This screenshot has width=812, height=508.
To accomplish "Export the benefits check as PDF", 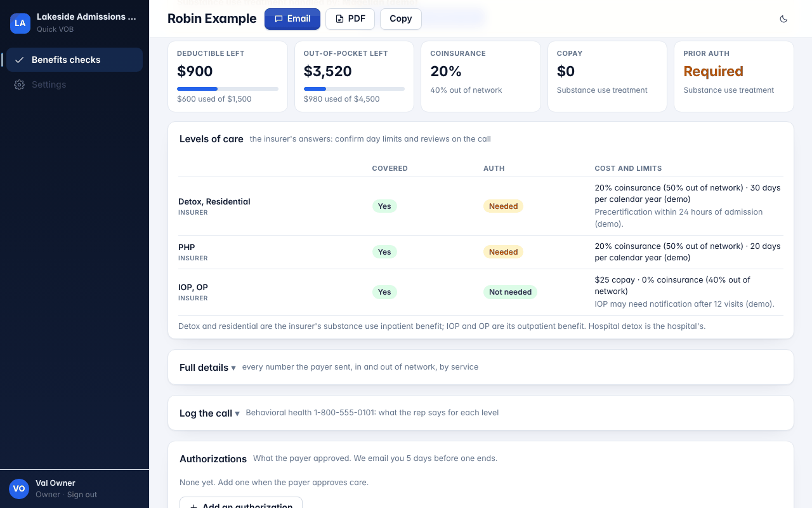I will (350, 19).
